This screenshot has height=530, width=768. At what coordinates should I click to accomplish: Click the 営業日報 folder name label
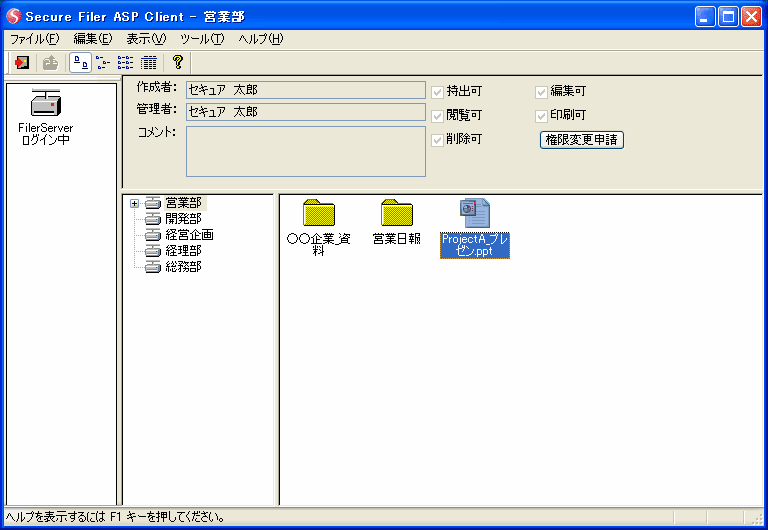397,239
